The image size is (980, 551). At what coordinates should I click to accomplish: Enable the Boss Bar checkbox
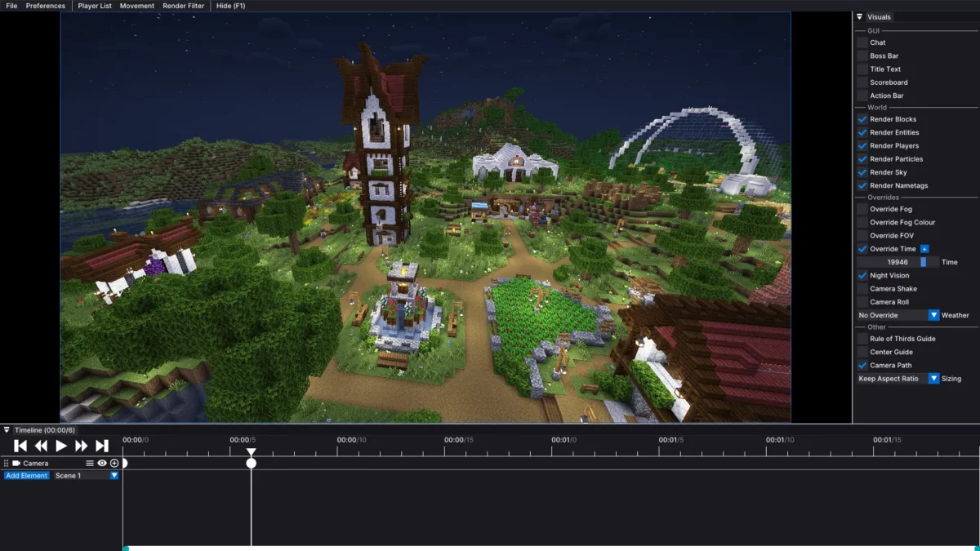(x=862, y=56)
